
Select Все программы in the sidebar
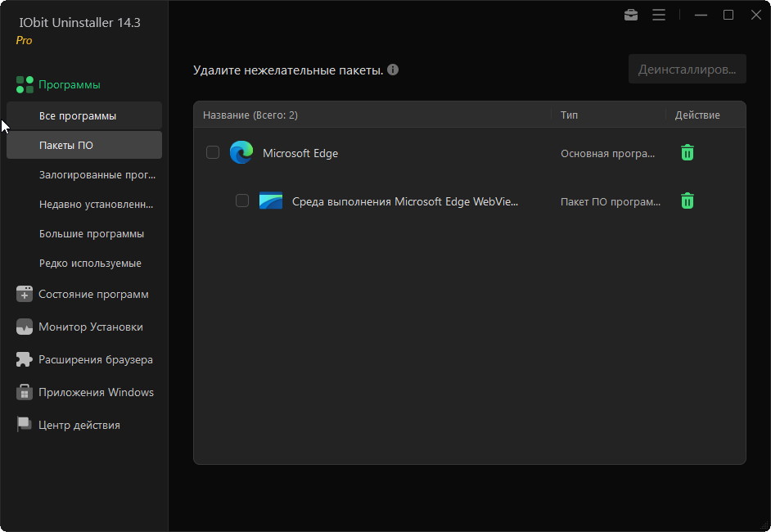[84, 116]
